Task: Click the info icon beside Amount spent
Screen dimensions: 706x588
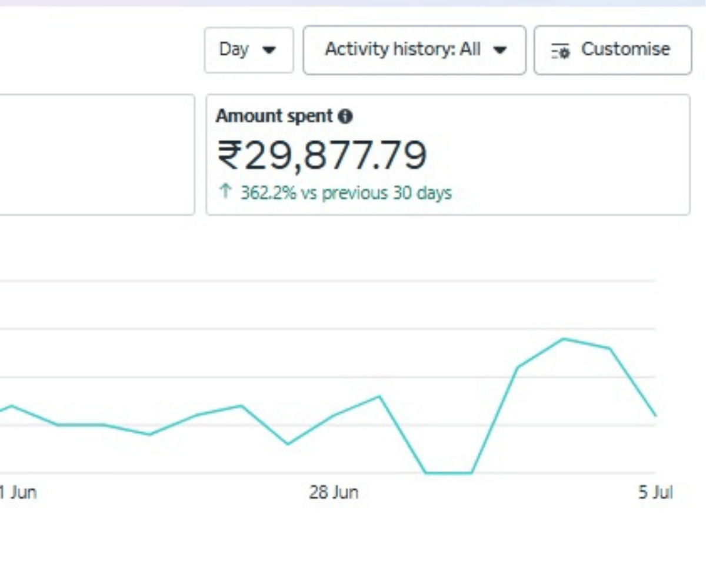Action: pyautogui.click(x=345, y=116)
